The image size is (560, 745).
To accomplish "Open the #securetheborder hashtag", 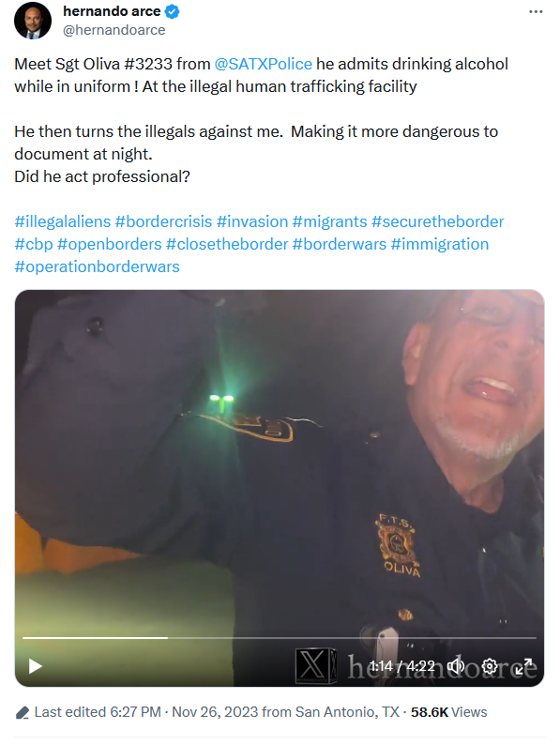I will [437, 221].
